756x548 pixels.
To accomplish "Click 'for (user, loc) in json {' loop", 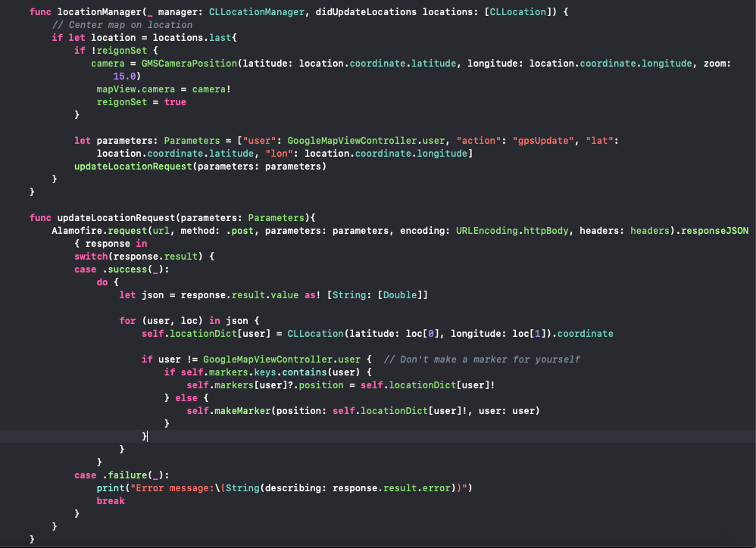I will coord(189,321).
